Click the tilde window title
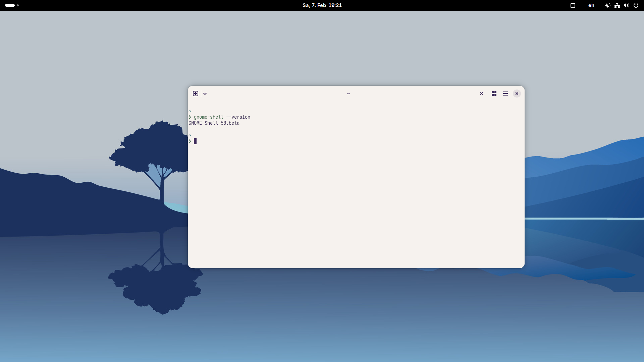Image resolution: width=644 pixels, height=362 pixels. pos(348,94)
